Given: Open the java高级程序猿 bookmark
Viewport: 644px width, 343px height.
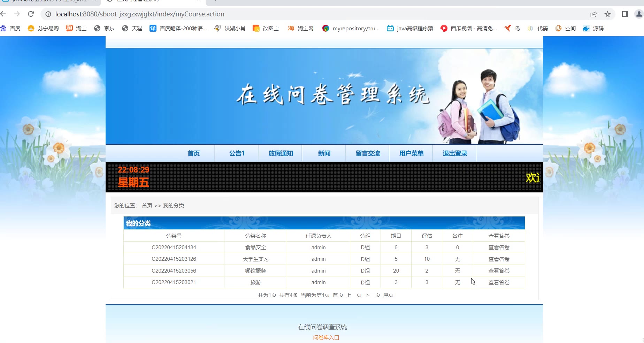Looking at the screenshot, I should pyautogui.click(x=410, y=28).
